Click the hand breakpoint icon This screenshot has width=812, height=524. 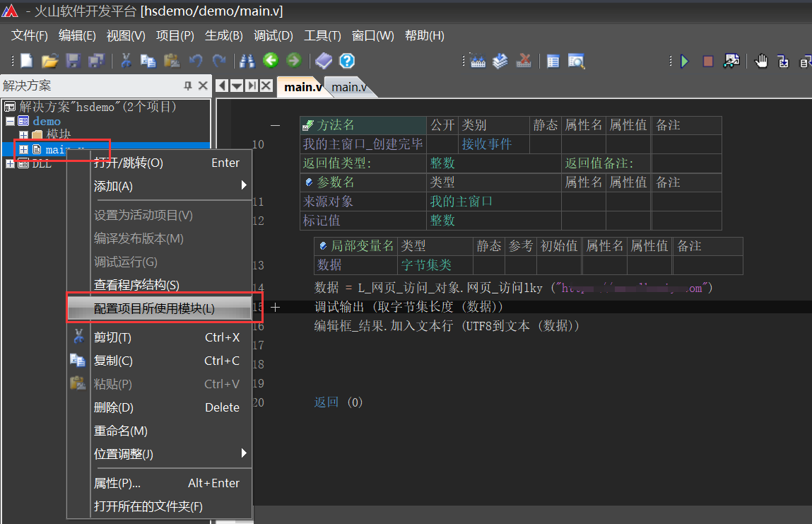coord(760,61)
